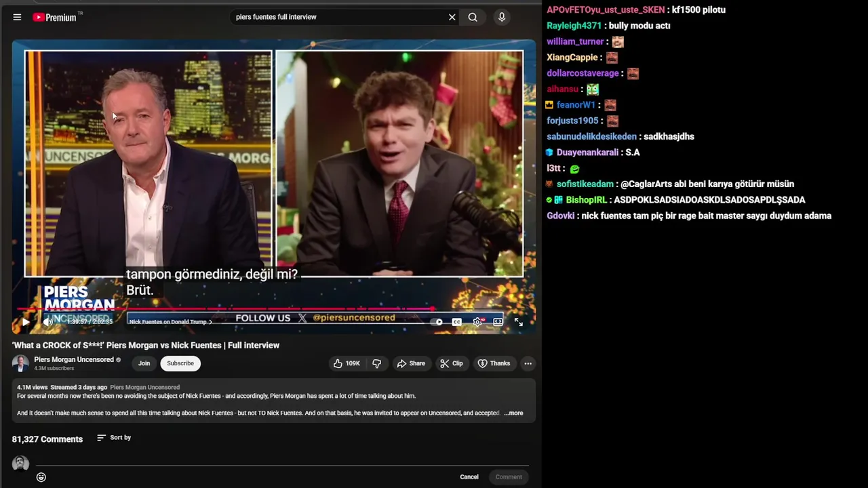The width and height of the screenshot is (868, 488).
Task: Open Piers Morgan Uncensored channel avatar
Action: (20, 363)
